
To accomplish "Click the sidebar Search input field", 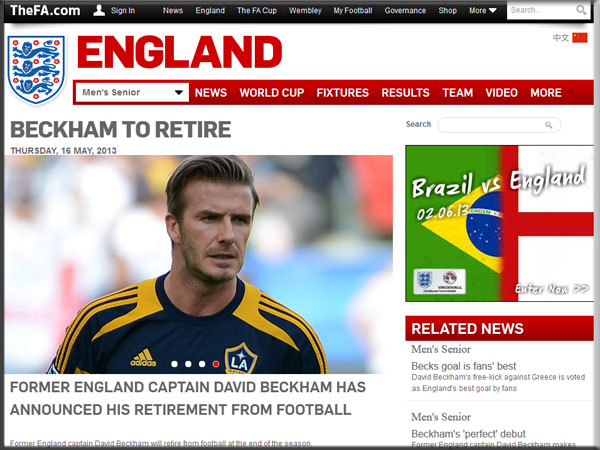I will coord(499,125).
